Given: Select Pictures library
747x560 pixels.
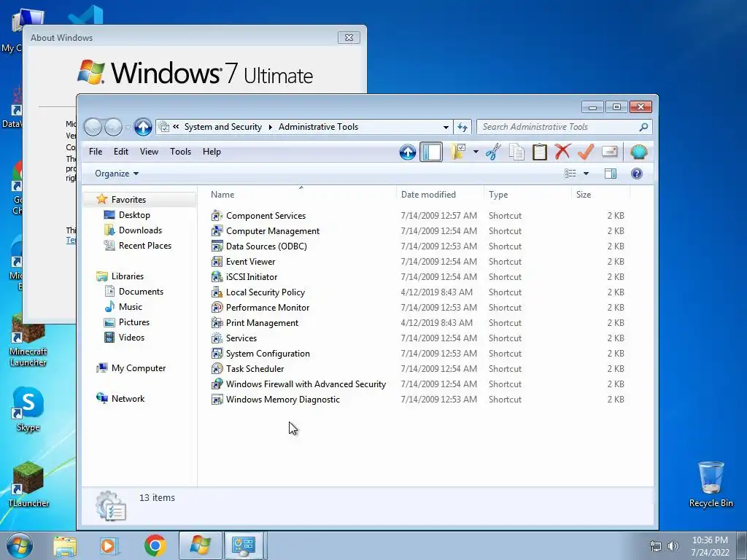Looking at the screenshot, I should pos(134,322).
